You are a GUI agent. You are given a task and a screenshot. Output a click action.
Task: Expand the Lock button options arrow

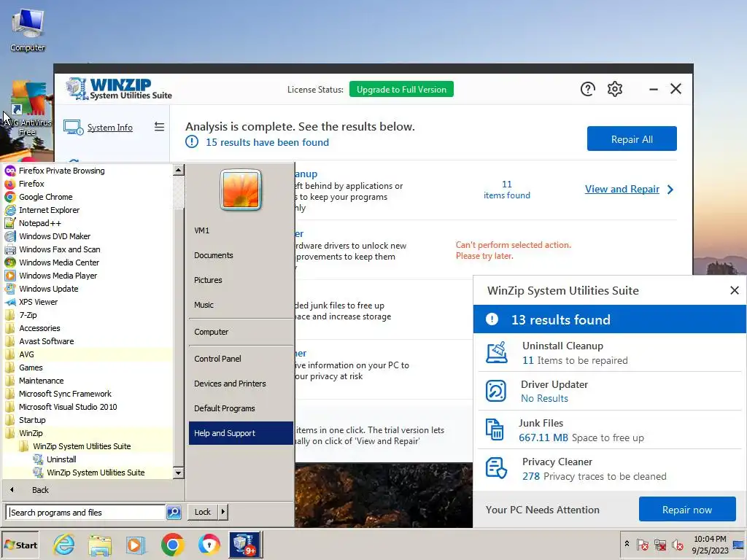pyautogui.click(x=223, y=512)
